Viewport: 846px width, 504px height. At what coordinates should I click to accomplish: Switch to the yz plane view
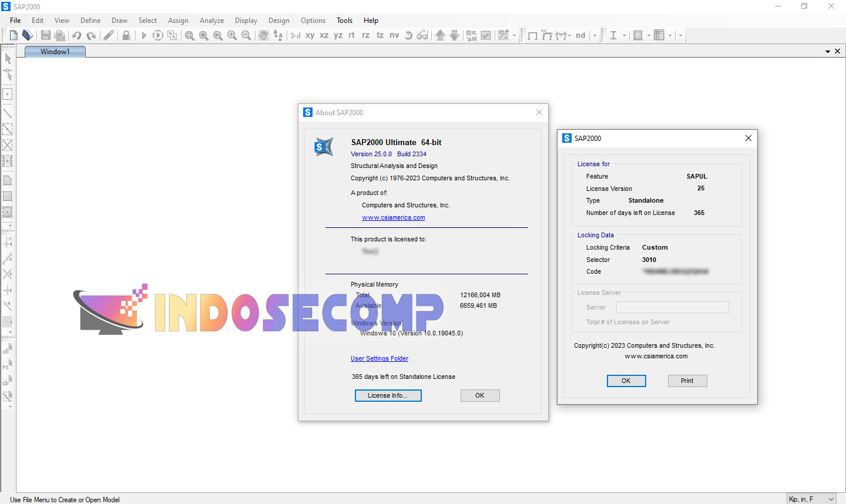(338, 35)
